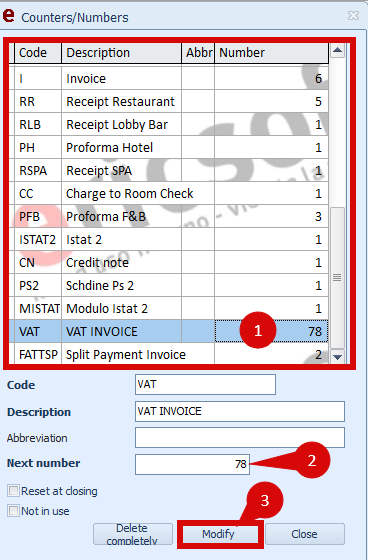Click the FATTSP code cell
This screenshot has width=368, height=560.
tap(38, 354)
